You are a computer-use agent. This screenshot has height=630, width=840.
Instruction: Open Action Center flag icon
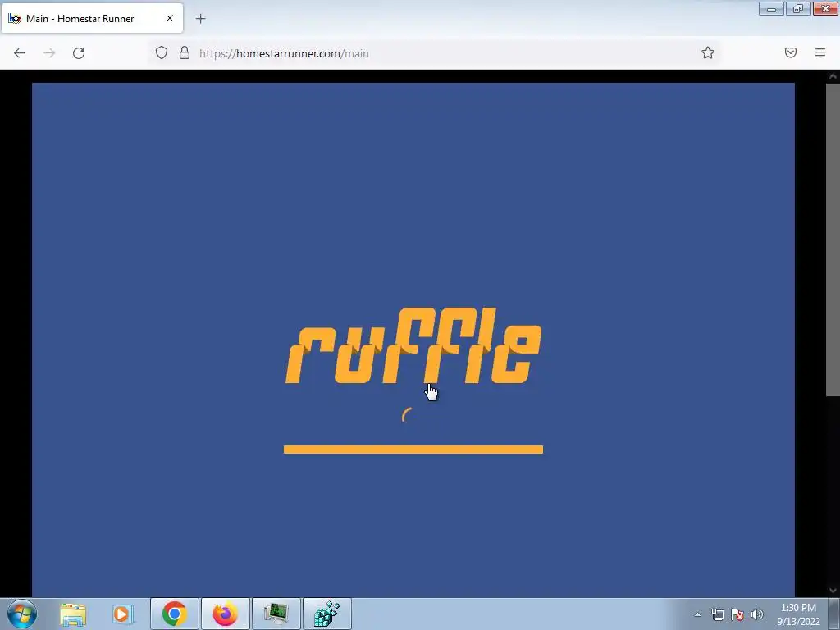coord(737,614)
